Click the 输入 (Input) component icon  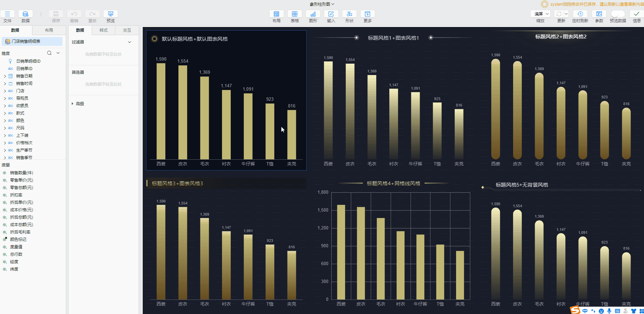tap(331, 14)
